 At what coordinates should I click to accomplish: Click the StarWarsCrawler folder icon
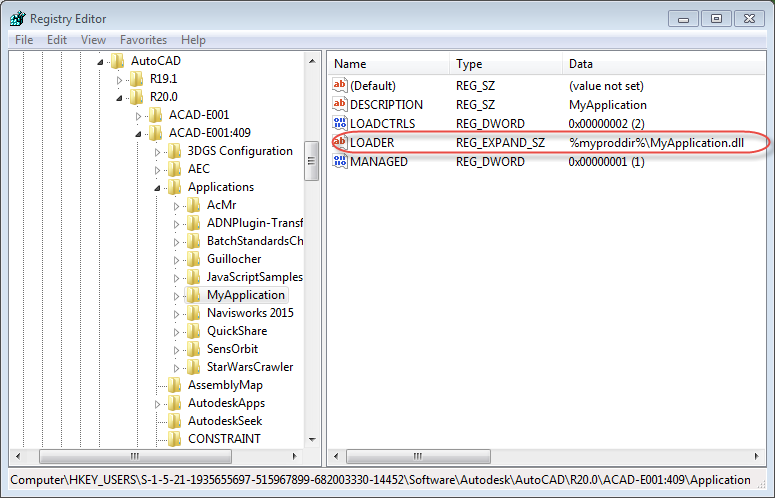[194, 367]
